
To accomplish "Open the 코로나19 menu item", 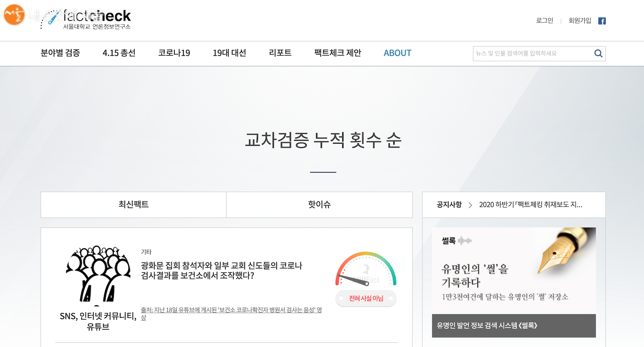I will (x=174, y=53).
